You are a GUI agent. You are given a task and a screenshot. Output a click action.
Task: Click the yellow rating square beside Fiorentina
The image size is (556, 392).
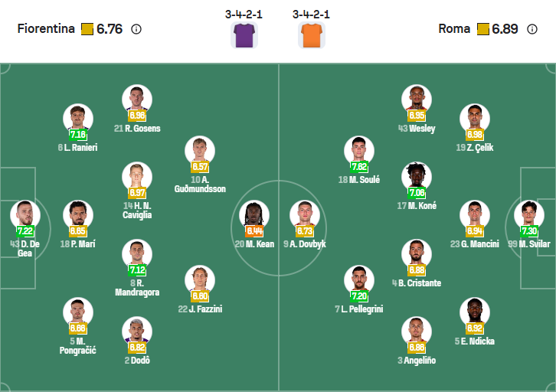point(87,29)
